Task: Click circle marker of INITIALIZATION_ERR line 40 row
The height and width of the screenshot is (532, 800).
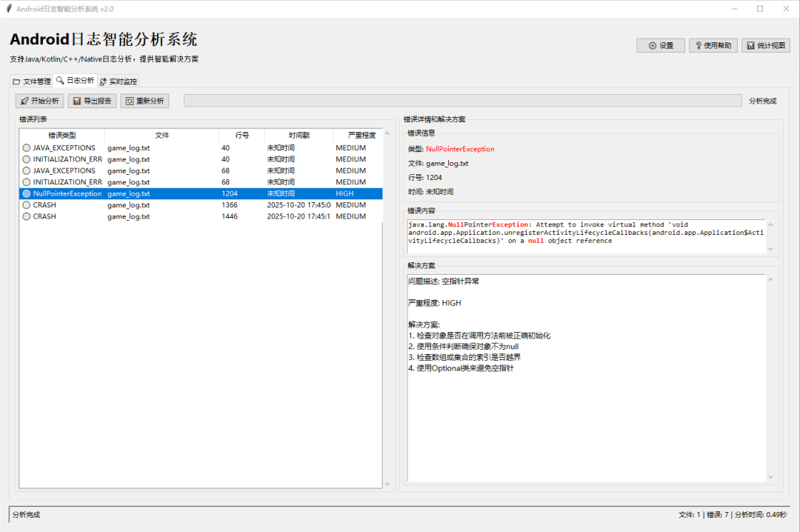Action: coord(27,159)
